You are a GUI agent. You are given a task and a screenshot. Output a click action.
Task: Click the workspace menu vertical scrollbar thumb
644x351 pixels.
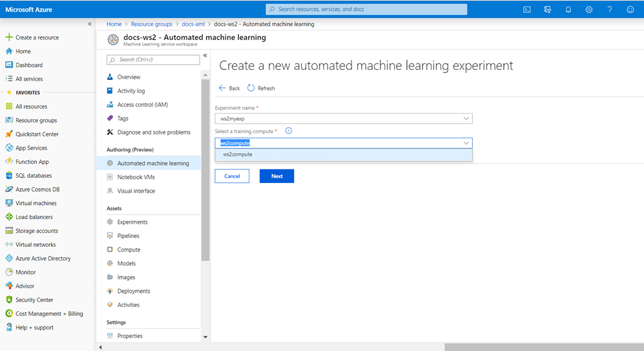[x=205, y=170]
